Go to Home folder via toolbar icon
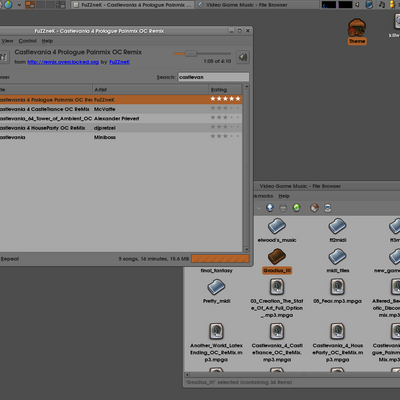 (x=314, y=208)
